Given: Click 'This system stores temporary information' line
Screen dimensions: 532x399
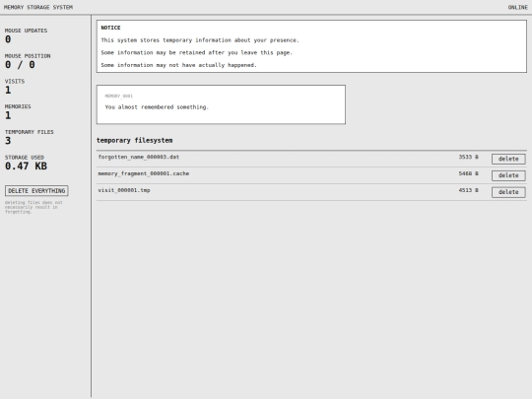Looking at the screenshot, I should coord(200,40).
